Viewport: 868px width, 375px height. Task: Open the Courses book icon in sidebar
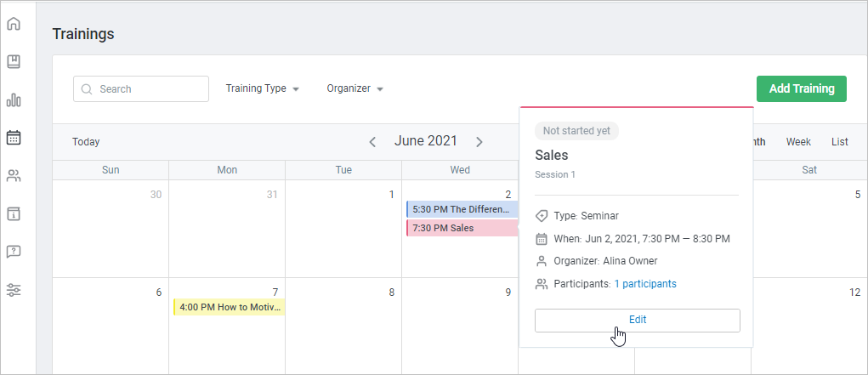tap(14, 62)
